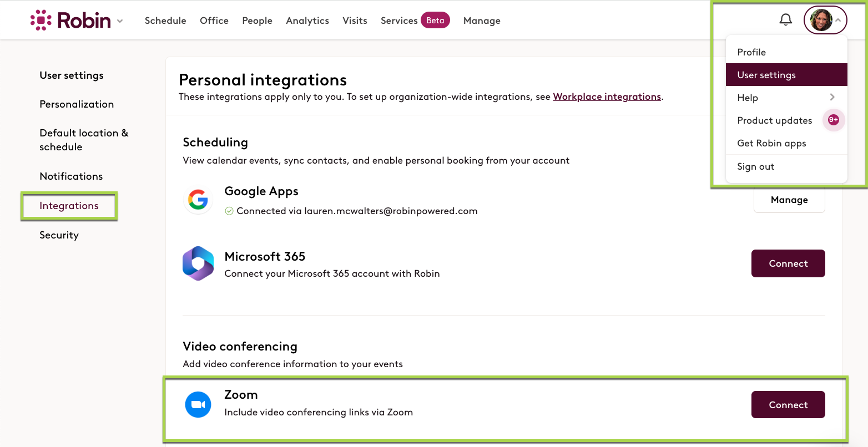This screenshot has height=447, width=868.
Task: Click the Google Apps integration icon
Action: (198, 200)
